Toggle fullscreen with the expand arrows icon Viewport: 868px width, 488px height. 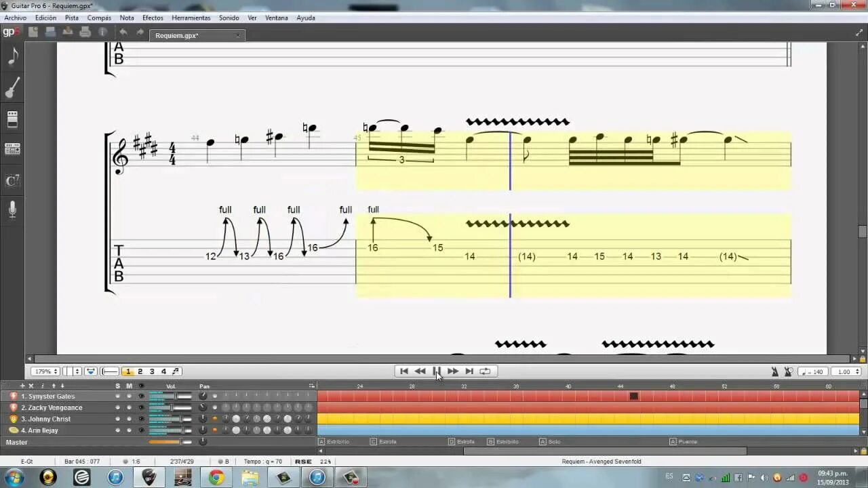coord(860,32)
